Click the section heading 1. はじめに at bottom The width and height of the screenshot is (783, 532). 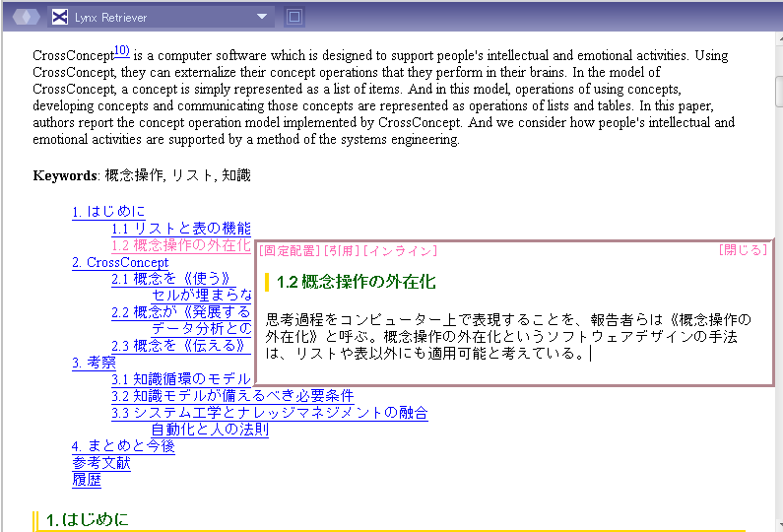[88, 520]
